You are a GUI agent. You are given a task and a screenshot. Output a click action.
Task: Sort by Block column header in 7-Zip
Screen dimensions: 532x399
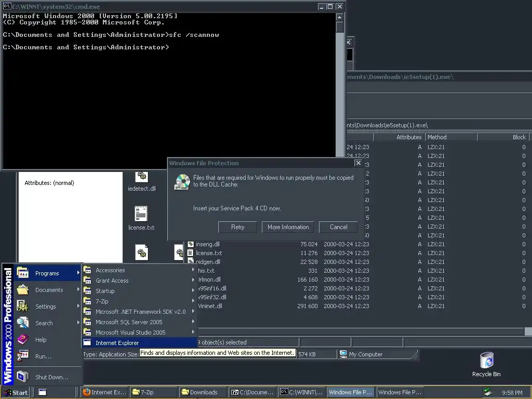tap(503, 137)
